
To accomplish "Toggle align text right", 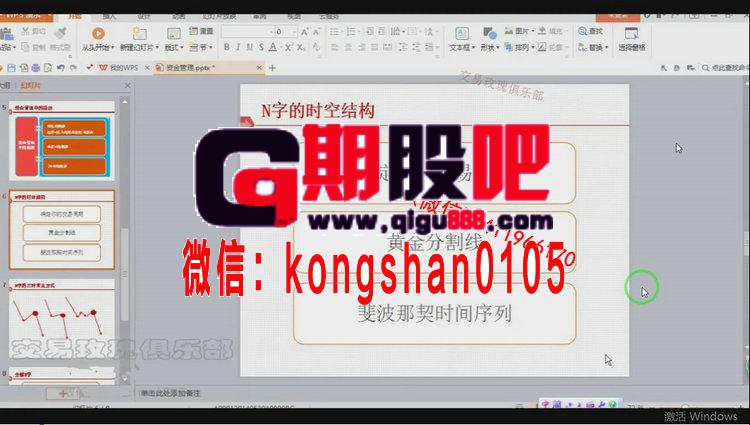I will [x=362, y=47].
